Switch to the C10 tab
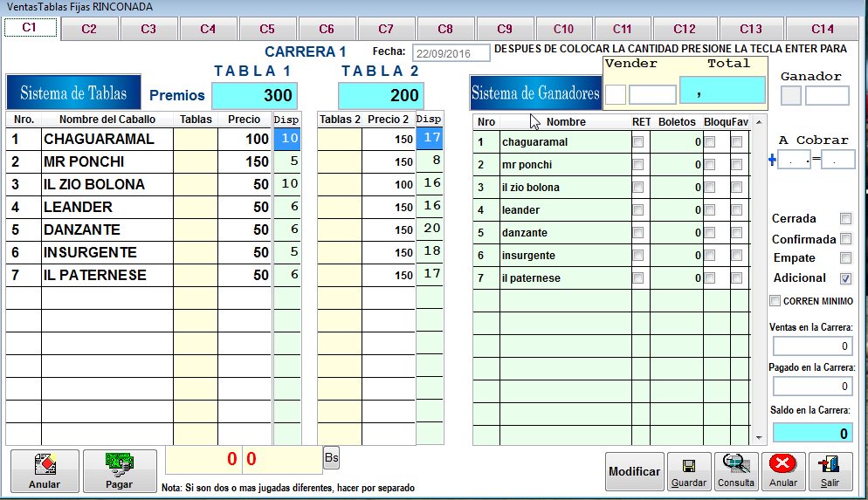The image size is (868, 500). pyautogui.click(x=563, y=29)
